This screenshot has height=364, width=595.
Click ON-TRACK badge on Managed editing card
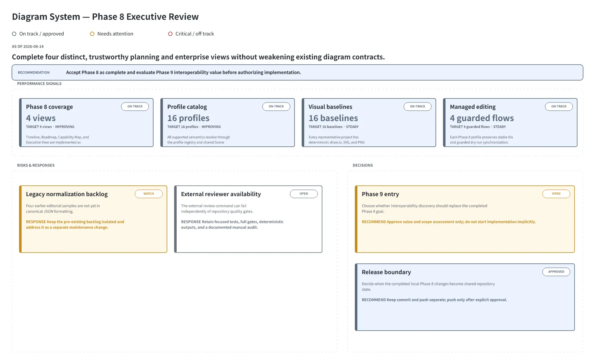[x=559, y=107]
